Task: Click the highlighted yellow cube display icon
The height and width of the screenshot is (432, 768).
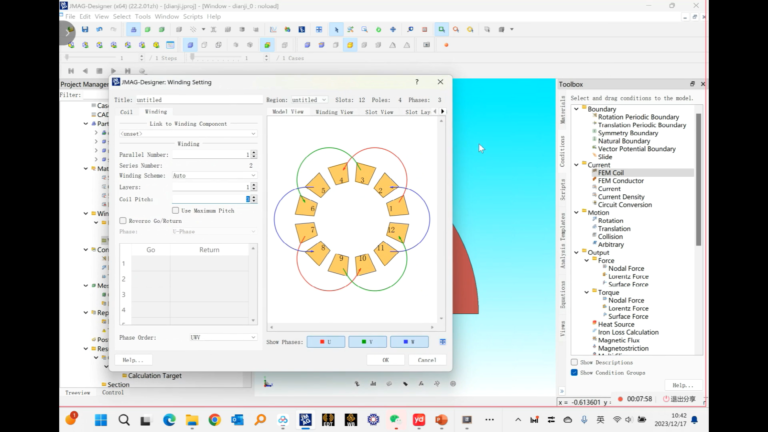Action: [x=350, y=45]
